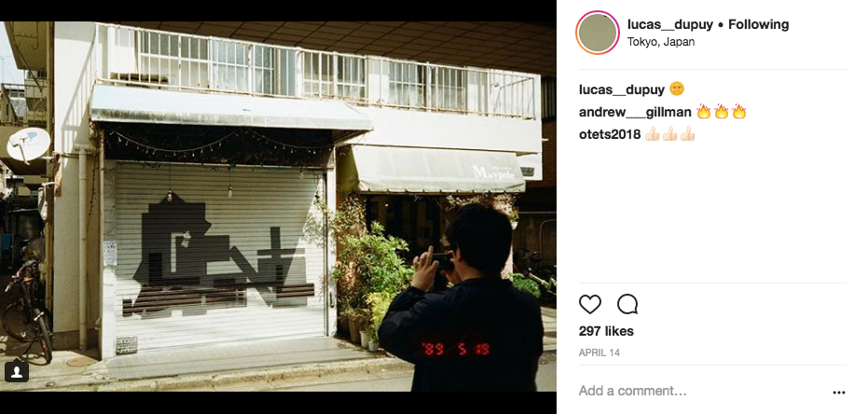Click the comment speech bubble icon
This screenshot has height=414, width=868.
click(627, 304)
